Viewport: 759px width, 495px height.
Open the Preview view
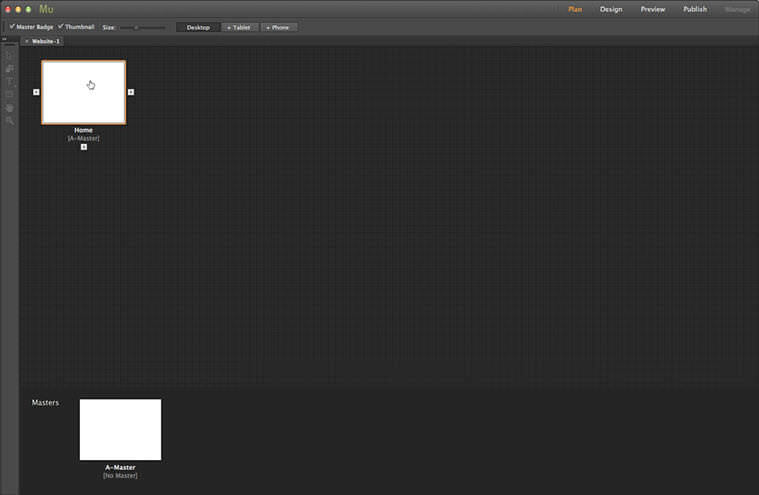point(653,9)
